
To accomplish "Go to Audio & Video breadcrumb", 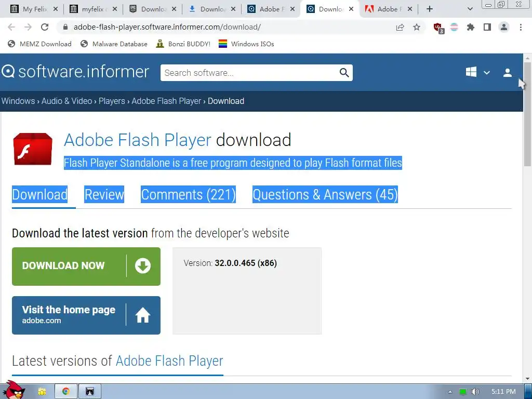I will tap(67, 101).
